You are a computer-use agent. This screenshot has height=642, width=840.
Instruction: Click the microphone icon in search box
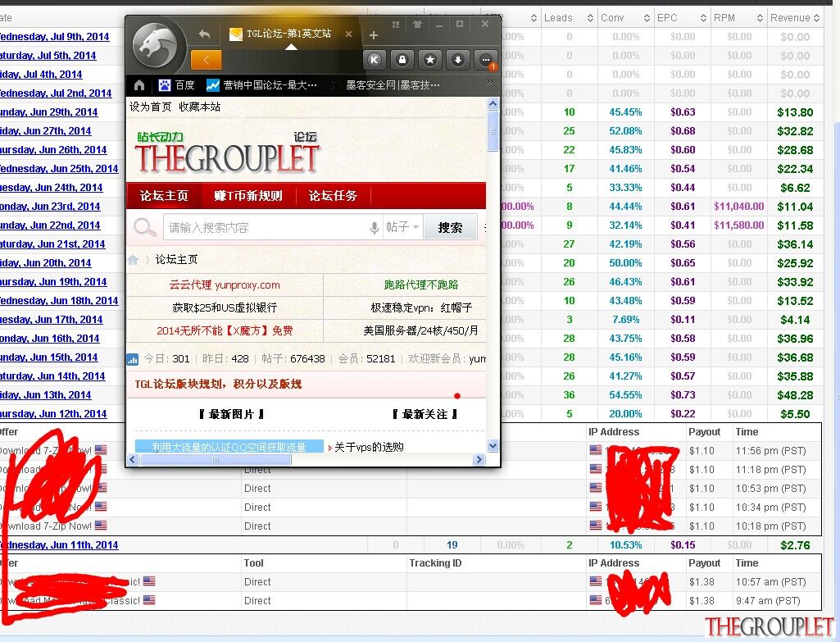tap(375, 228)
